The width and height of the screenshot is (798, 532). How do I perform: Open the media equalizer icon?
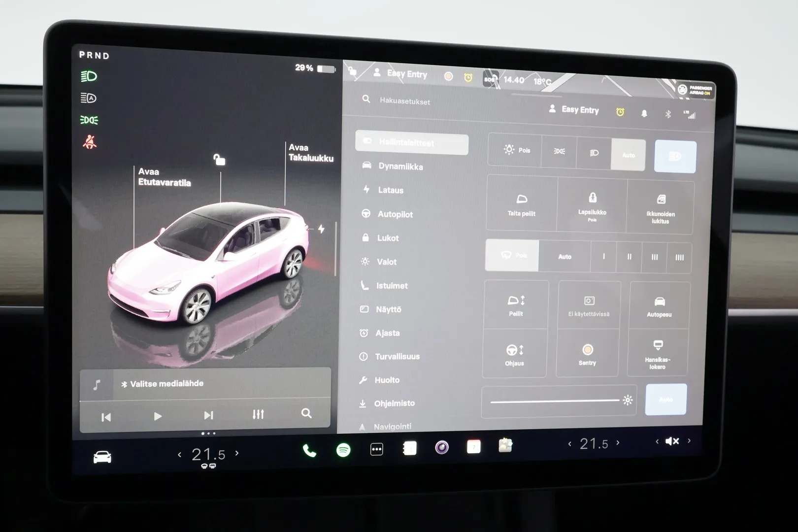pyautogui.click(x=258, y=414)
